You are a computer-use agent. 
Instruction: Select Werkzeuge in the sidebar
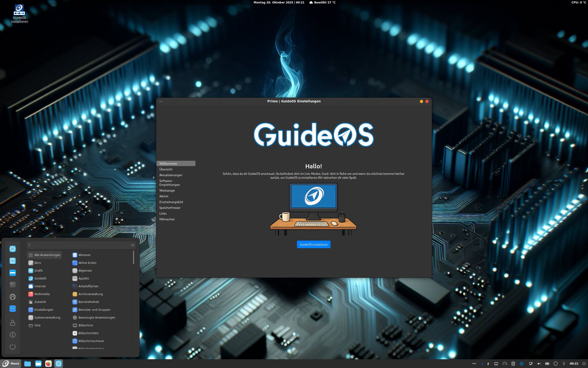tap(176, 190)
